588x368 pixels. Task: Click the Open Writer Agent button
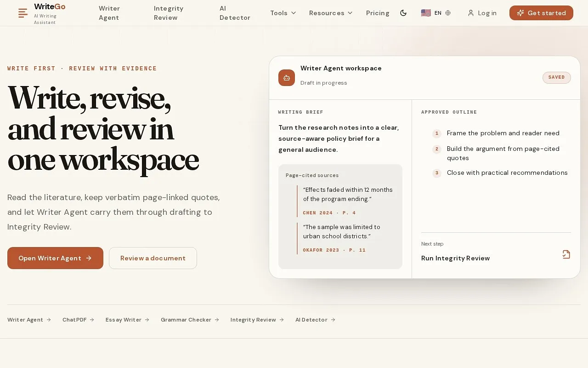click(55, 258)
